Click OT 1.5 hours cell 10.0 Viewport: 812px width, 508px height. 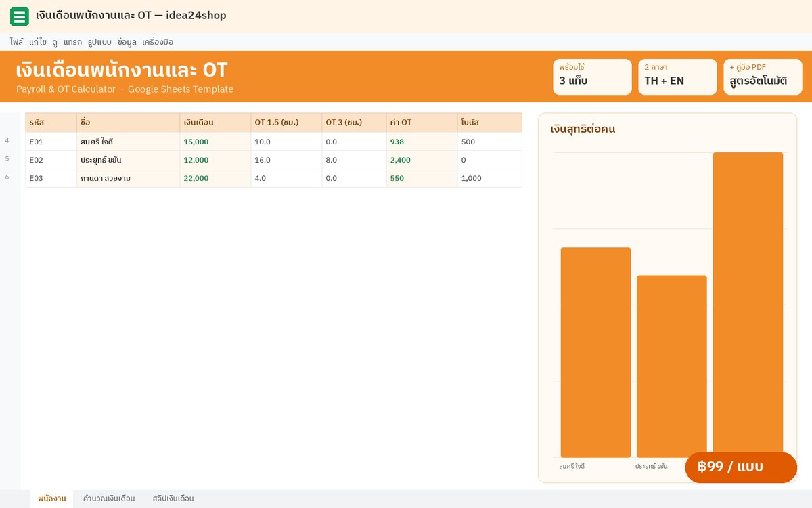click(x=286, y=142)
